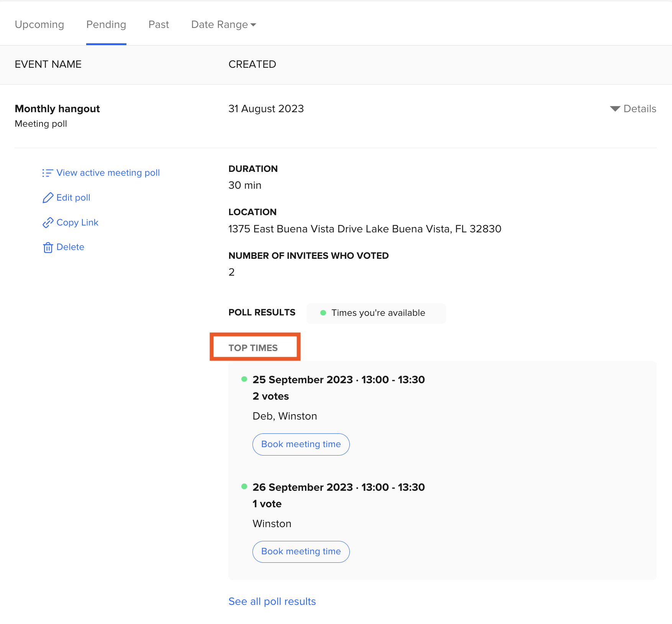This screenshot has height=624, width=672.
Task: Click the DURATION label
Action: tap(253, 169)
